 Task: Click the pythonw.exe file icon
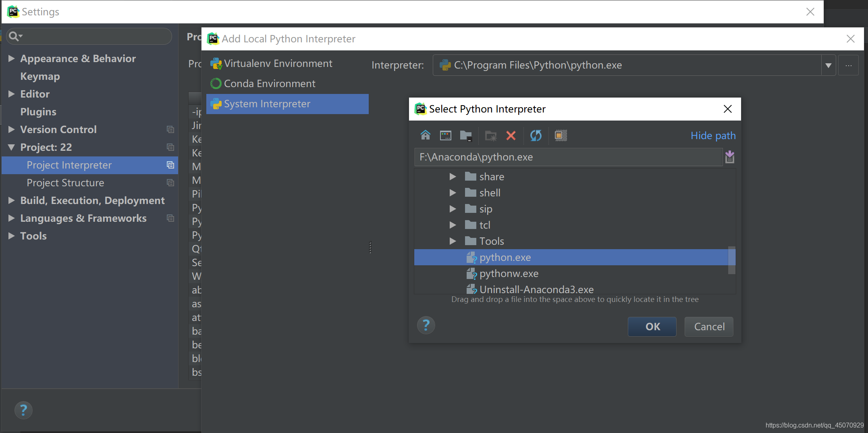tap(471, 273)
